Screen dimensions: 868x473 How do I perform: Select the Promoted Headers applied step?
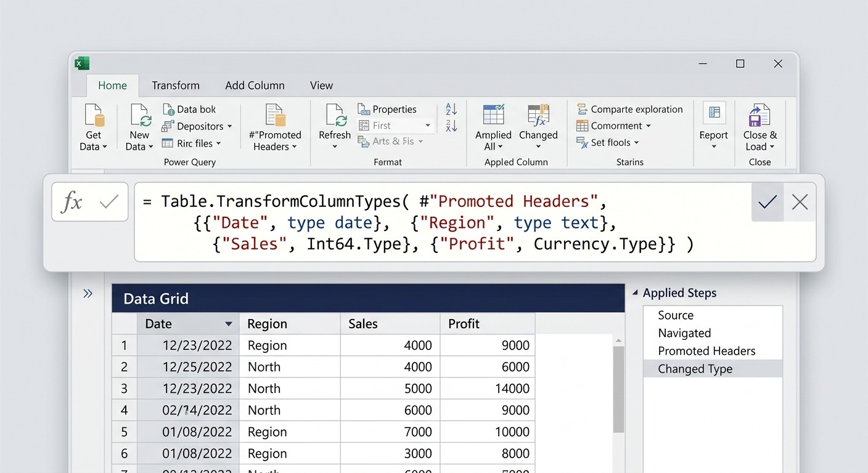pos(713,351)
